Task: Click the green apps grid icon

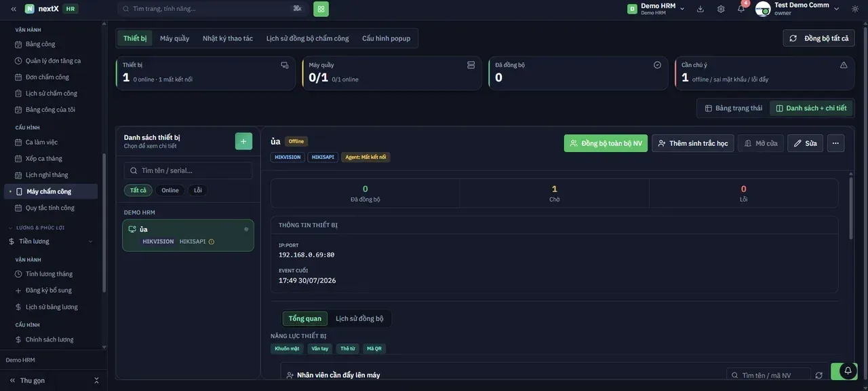Action: pyautogui.click(x=321, y=9)
